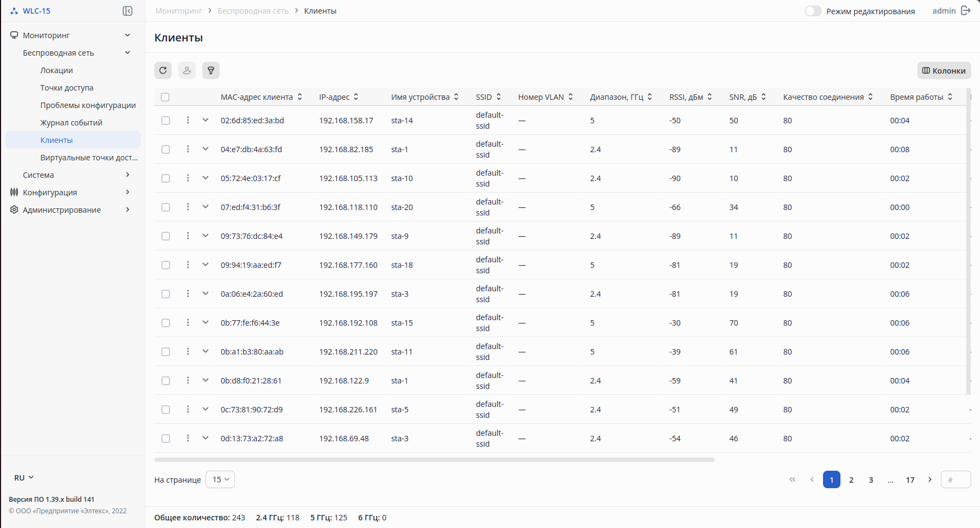Image resolution: width=980 pixels, height=528 pixels.
Task: Open row actions menu for 02:6d:85:ed:3a:bd
Action: (188, 120)
